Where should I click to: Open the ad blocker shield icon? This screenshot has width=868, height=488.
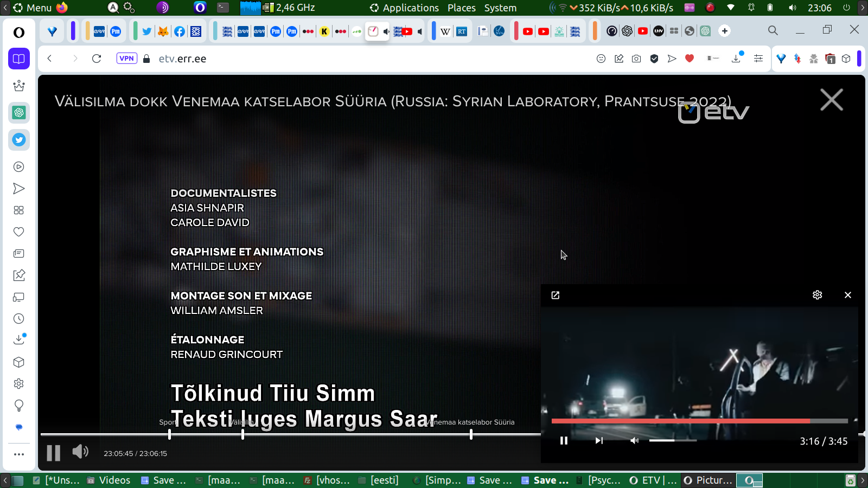coord(654,59)
